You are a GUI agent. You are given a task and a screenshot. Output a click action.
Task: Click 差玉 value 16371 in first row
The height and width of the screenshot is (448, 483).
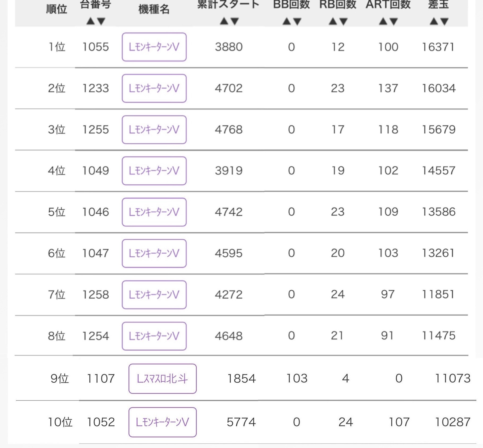438,47
